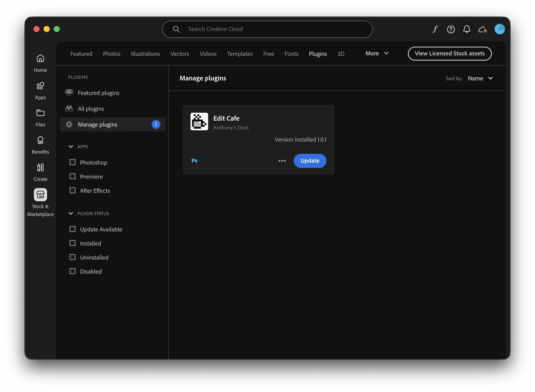Click the Ps Photoshop badge on Edit Cafe card
This screenshot has height=392, width=535.
coord(194,161)
